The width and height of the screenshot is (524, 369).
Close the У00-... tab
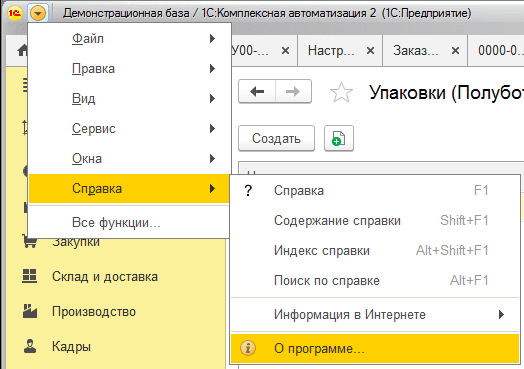(x=285, y=51)
